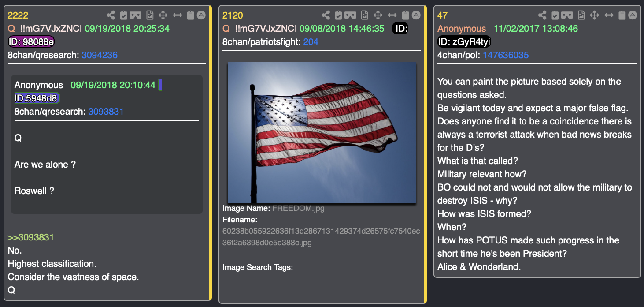
Task: Collapse post 2120 with the circled up-arrow
Action: point(416,15)
